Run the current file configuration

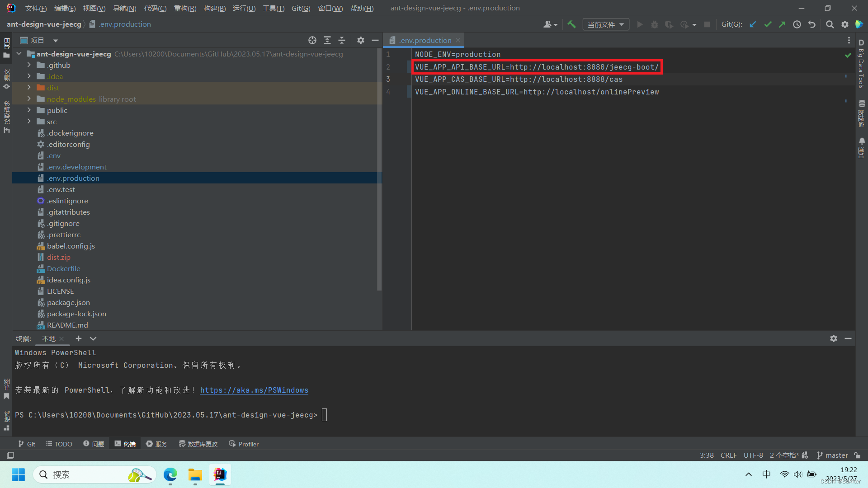pyautogui.click(x=640, y=24)
